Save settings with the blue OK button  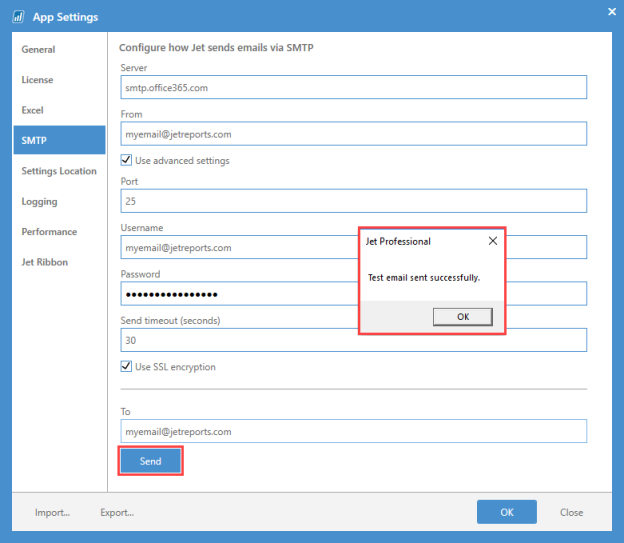[x=507, y=512]
